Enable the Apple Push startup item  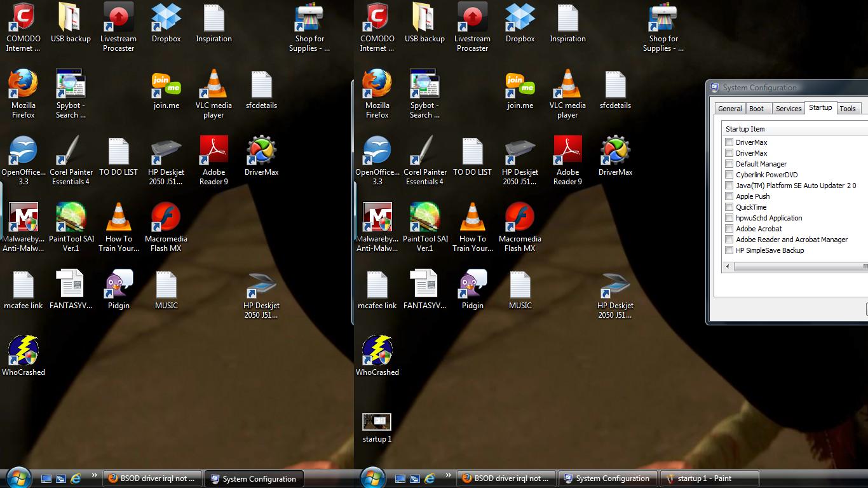[x=729, y=196]
